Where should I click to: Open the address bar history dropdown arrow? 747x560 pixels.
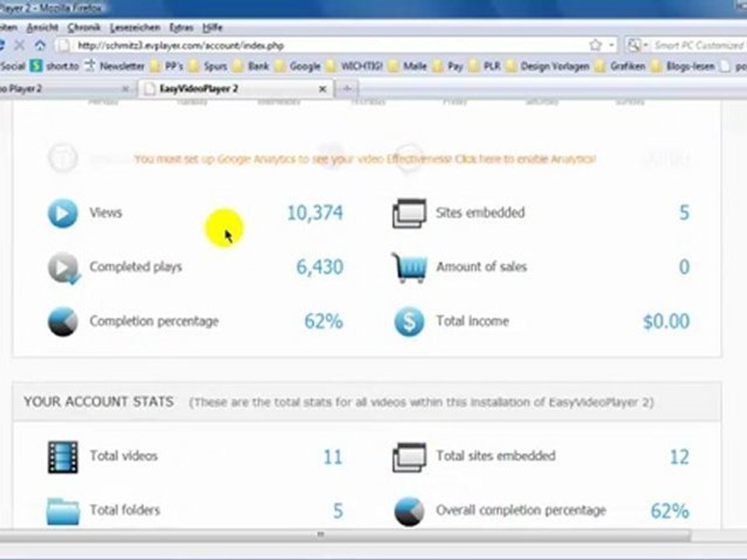(x=612, y=46)
